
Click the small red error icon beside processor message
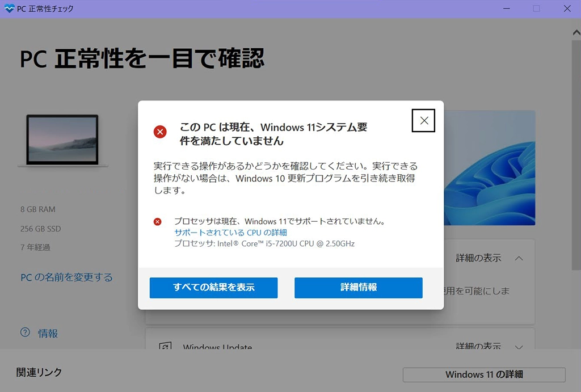point(158,222)
